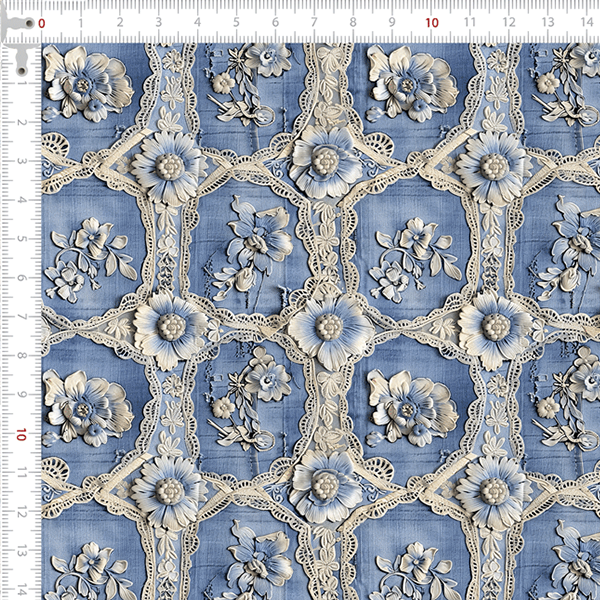The height and width of the screenshot is (600, 600).
Task: Click the number 12 on the horizontal ruler
Action: click(x=509, y=22)
